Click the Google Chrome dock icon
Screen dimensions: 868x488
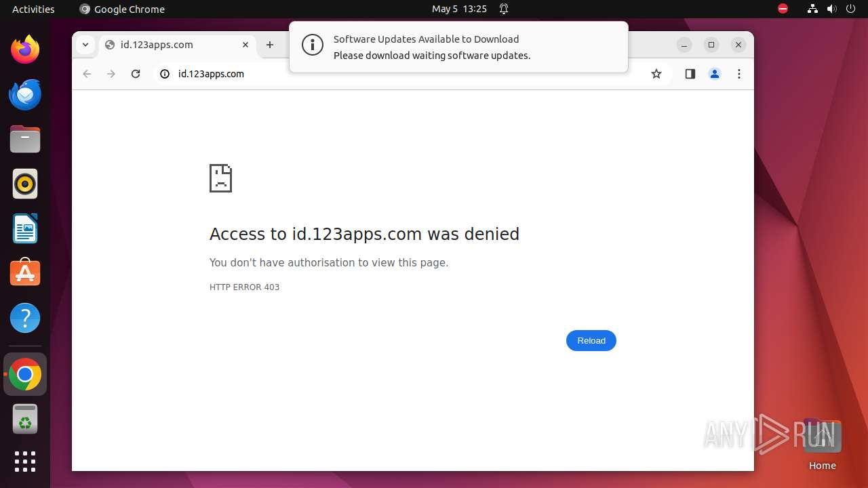25,374
